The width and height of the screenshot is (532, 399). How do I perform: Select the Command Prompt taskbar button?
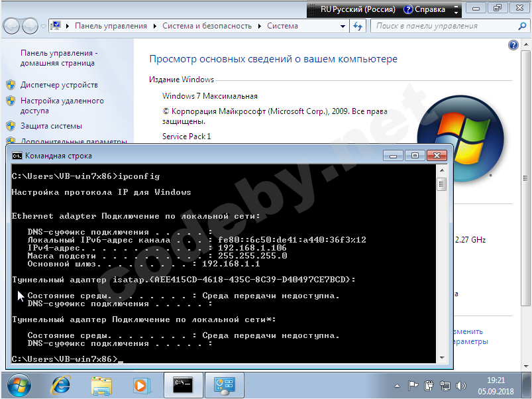pyautogui.click(x=184, y=384)
